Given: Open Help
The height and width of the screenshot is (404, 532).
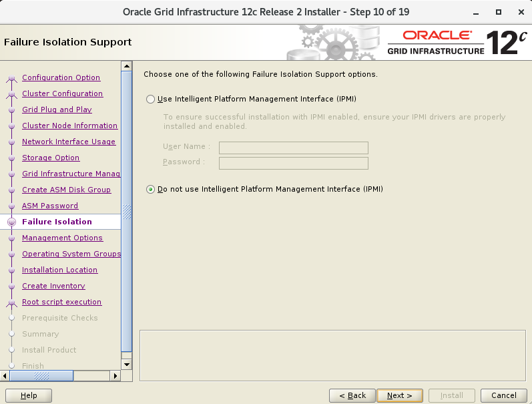Looking at the screenshot, I should coord(29,395).
